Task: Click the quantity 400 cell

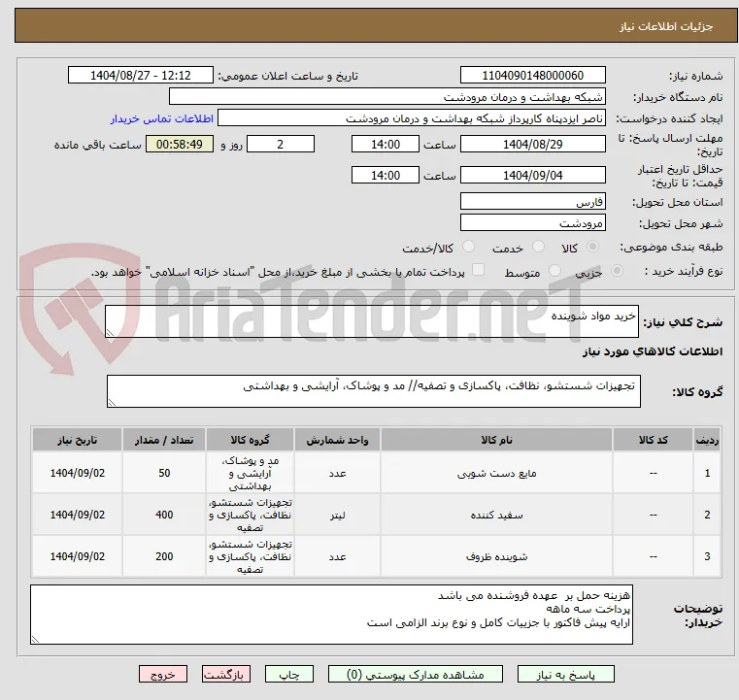Action: [163, 515]
